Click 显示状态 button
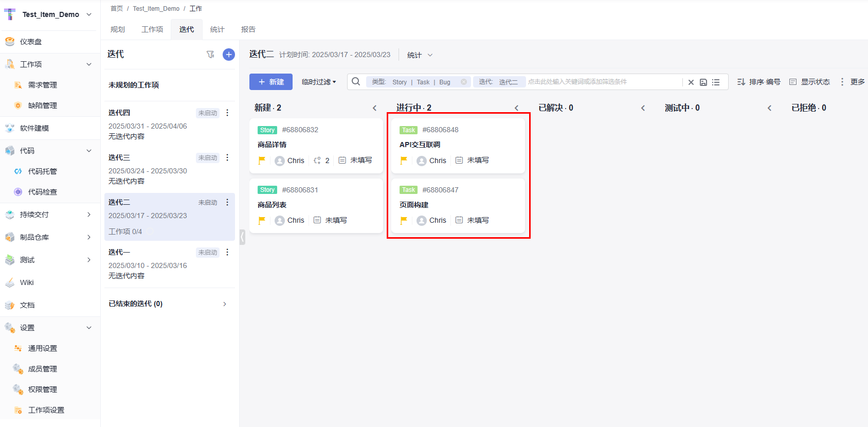868x427 pixels. point(810,82)
